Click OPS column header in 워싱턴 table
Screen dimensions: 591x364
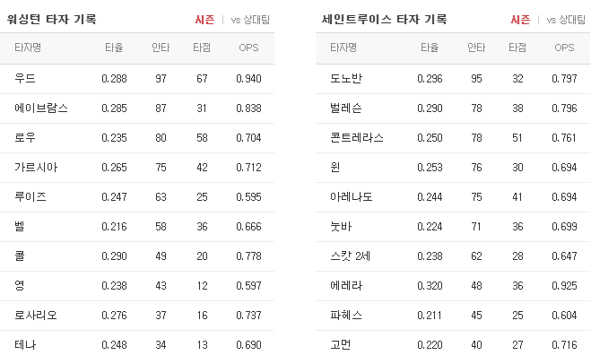click(248, 48)
